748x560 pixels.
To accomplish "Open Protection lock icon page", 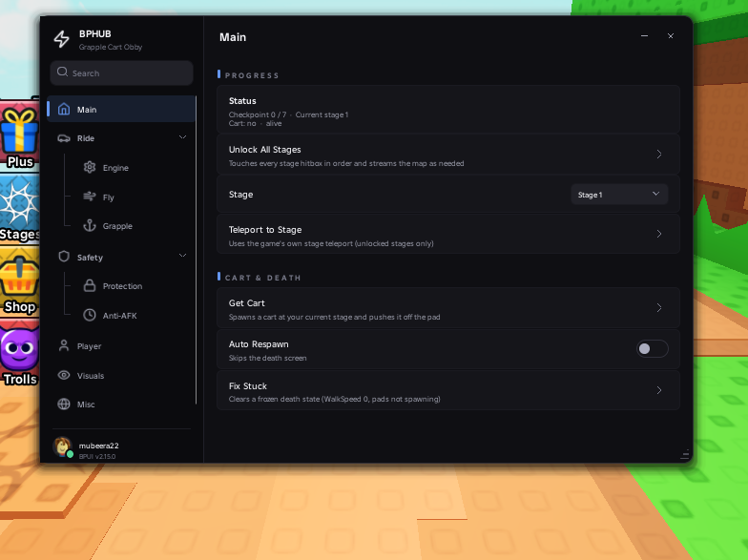I will [90, 286].
